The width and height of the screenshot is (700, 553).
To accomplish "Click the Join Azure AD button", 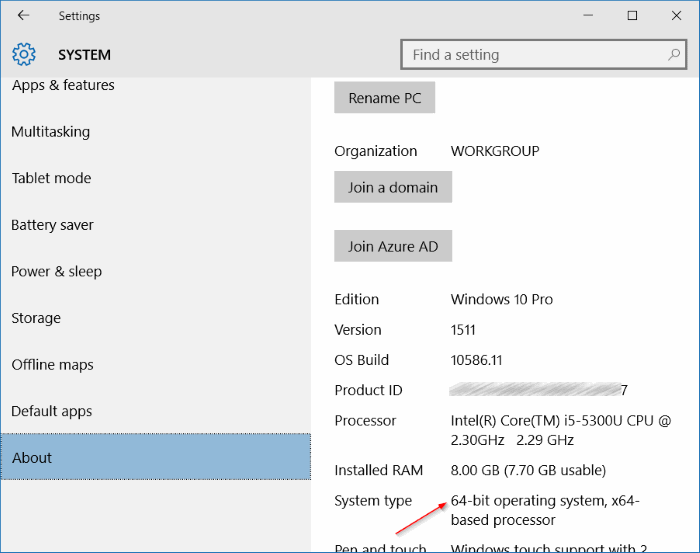I will tap(392, 246).
